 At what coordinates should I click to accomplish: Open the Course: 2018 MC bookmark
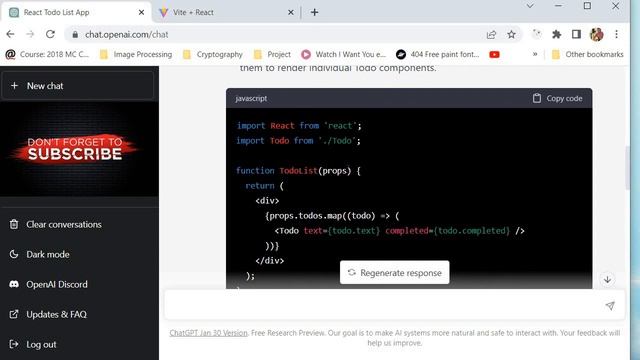click(47, 54)
